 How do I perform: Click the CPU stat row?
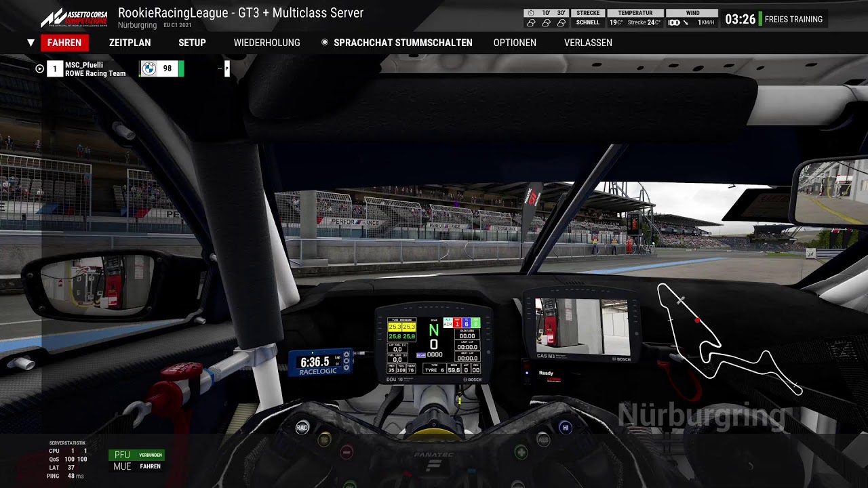pos(68,450)
